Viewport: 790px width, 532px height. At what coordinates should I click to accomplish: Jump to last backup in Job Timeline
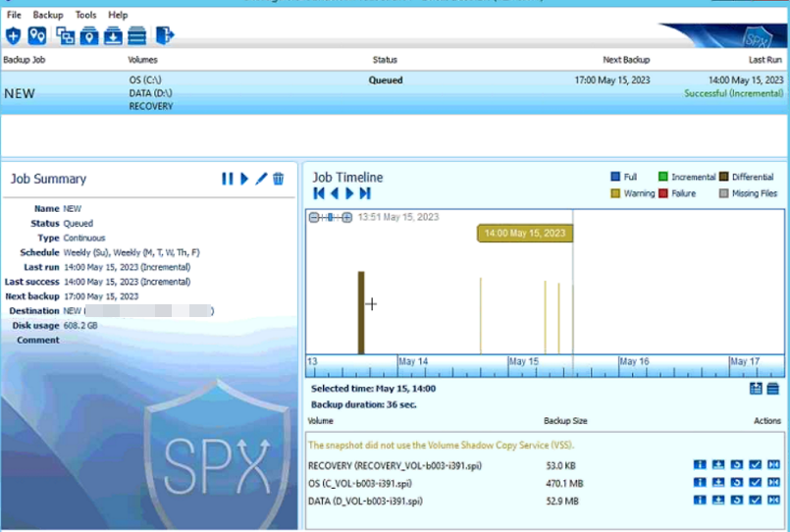pyautogui.click(x=365, y=193)
